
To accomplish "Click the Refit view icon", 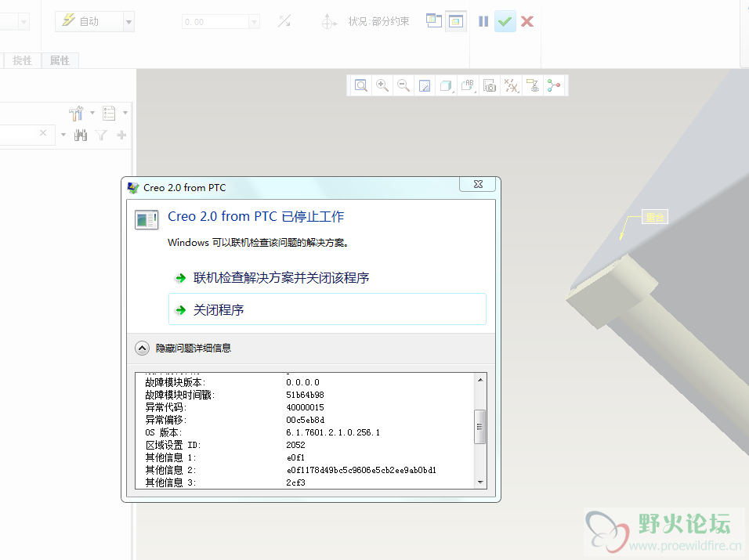I will pos(361,86).
